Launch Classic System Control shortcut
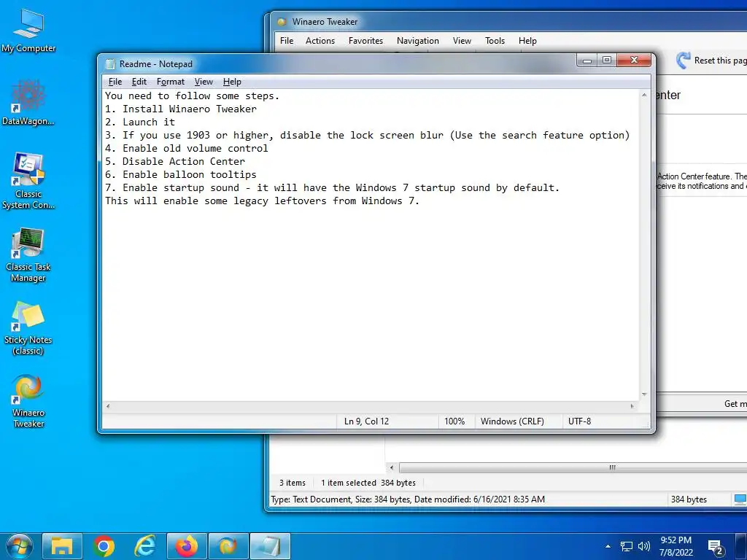747x560 pixels. click(x=28, y=181)
